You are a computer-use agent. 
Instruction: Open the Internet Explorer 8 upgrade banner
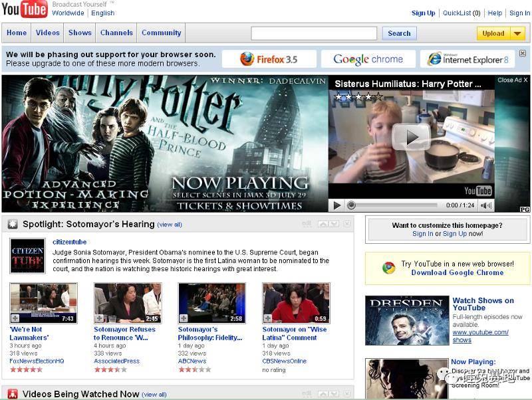point(467,59)
